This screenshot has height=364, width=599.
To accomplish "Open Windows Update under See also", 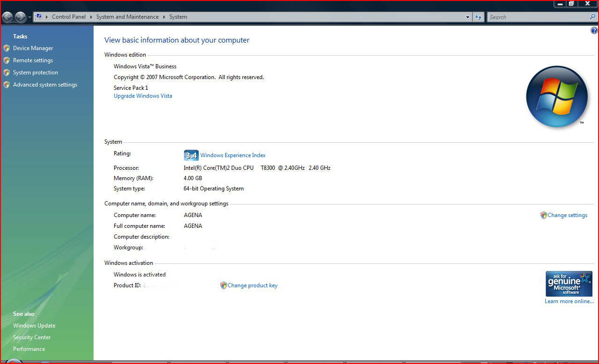I will click(x=34, y=326).
